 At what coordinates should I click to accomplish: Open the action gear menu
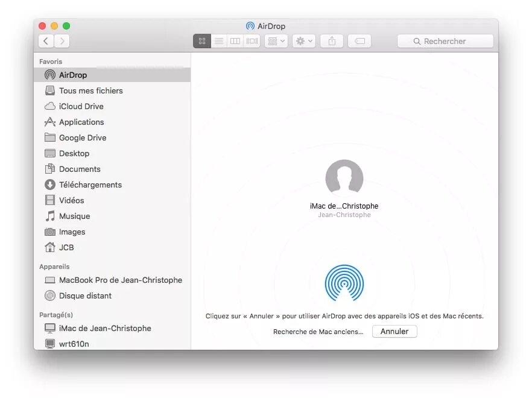click(x=303, y=40)
